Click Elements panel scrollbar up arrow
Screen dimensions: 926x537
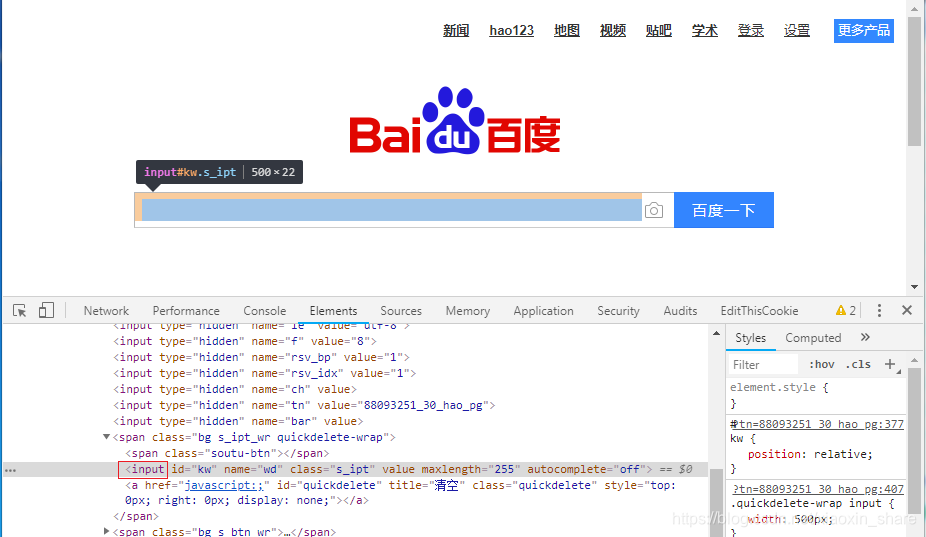pos(716,334)
